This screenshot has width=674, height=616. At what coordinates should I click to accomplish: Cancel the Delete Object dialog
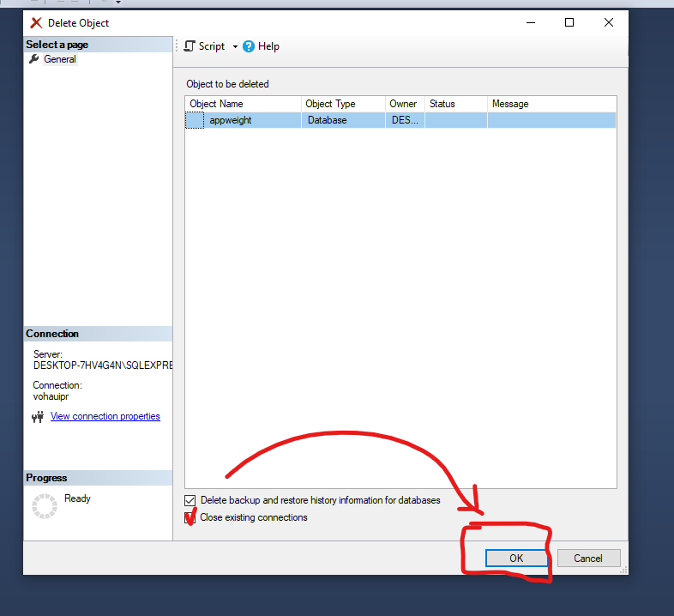click(588, 558)
